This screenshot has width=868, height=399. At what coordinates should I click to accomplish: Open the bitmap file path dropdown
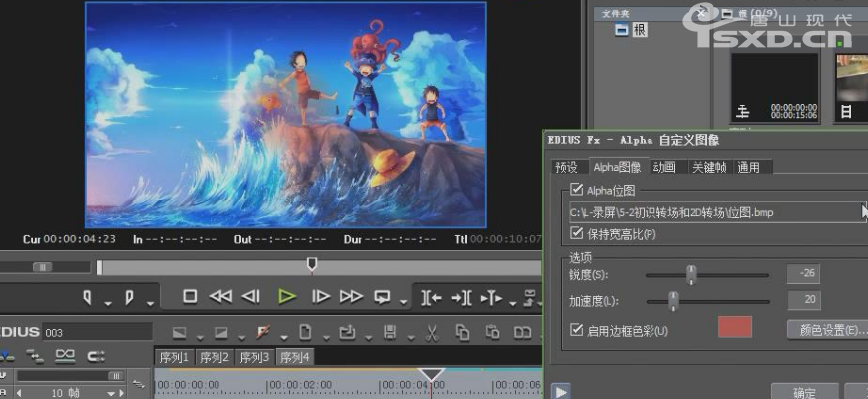click(863, 211)
